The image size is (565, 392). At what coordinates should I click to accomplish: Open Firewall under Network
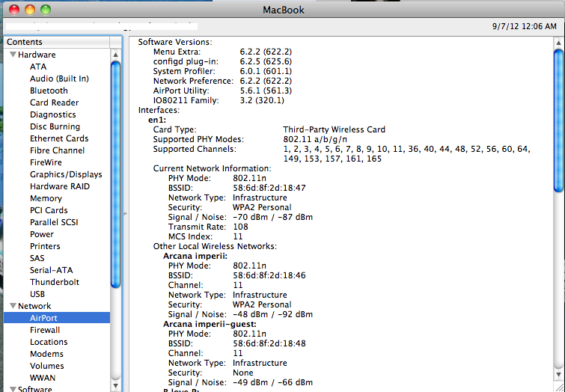[x=45, y=330]
